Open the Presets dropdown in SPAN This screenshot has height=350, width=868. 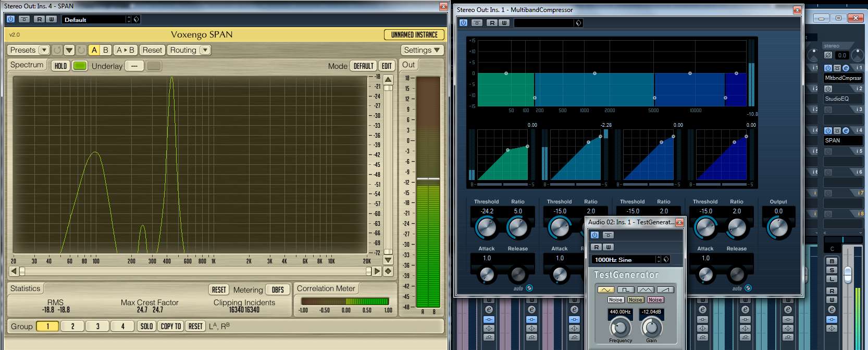pos(29,50)
